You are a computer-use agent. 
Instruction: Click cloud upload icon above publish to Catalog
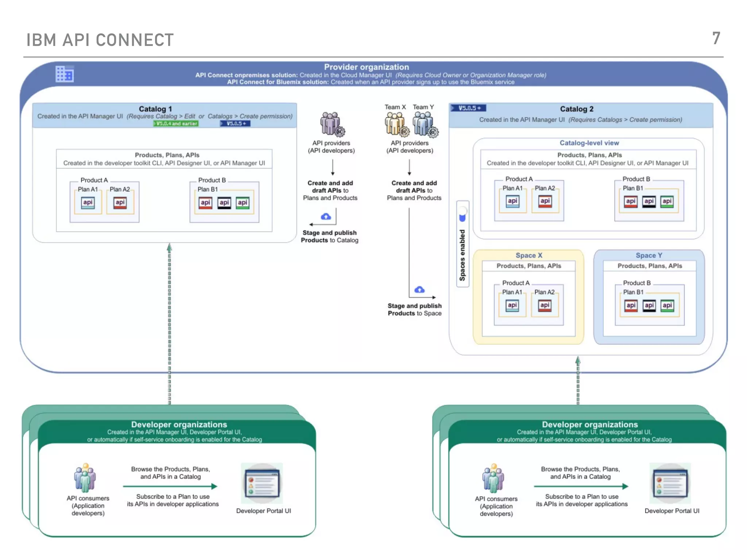[326, 217]
